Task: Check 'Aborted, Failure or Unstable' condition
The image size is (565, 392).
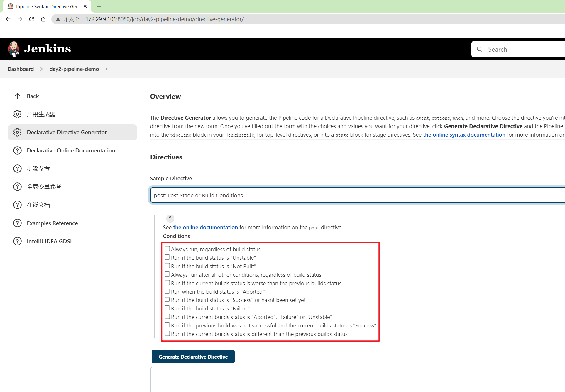Action: (167, 316)
